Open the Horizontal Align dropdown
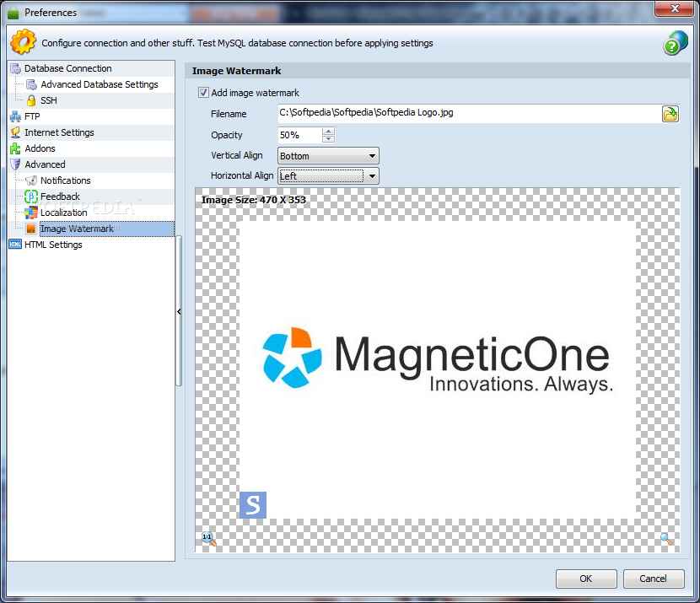This screenshot has width=700, height=603. tap(328, 176)
